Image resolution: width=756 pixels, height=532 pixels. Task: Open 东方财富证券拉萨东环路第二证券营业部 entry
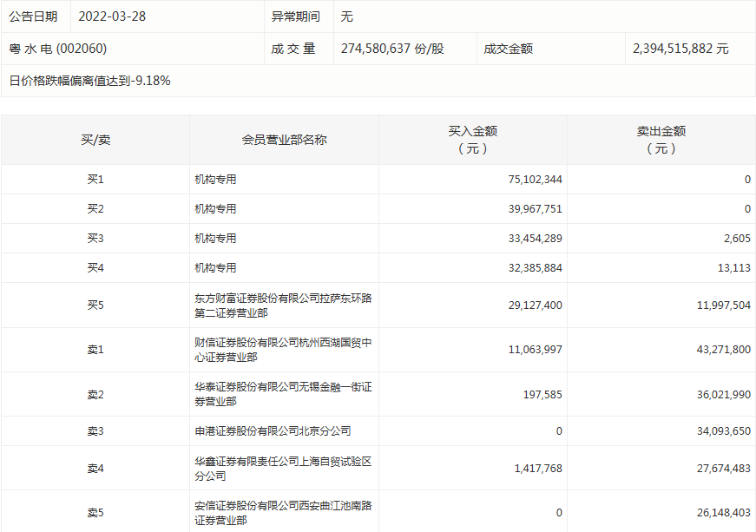pos(283,305)
